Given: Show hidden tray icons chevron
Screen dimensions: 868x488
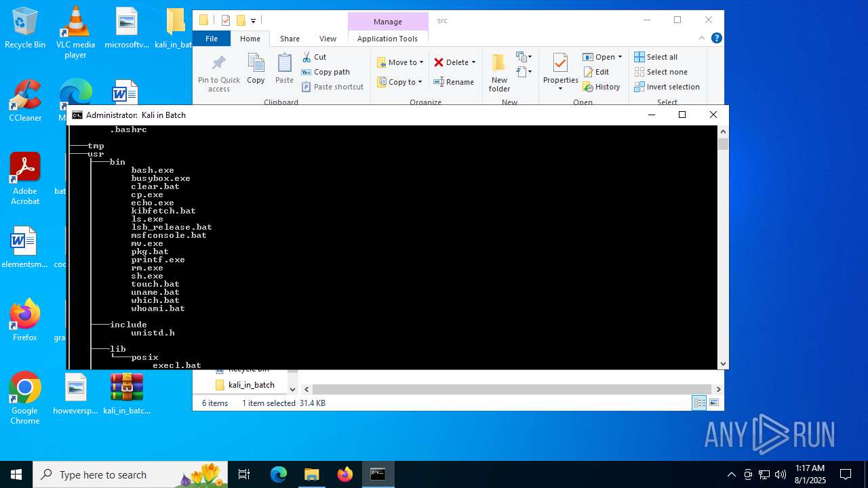Looking at the screenshot, I should click(x=731, y=474).
